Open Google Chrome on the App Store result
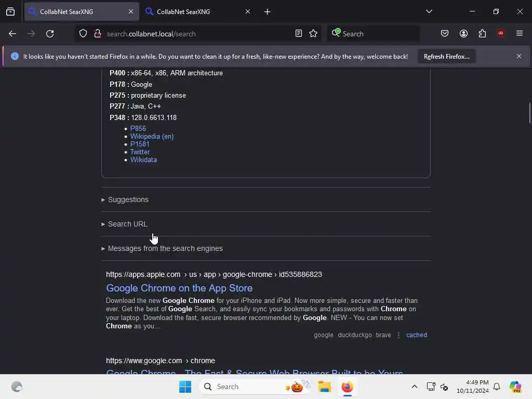532x399 pixels. click(179, 288)
